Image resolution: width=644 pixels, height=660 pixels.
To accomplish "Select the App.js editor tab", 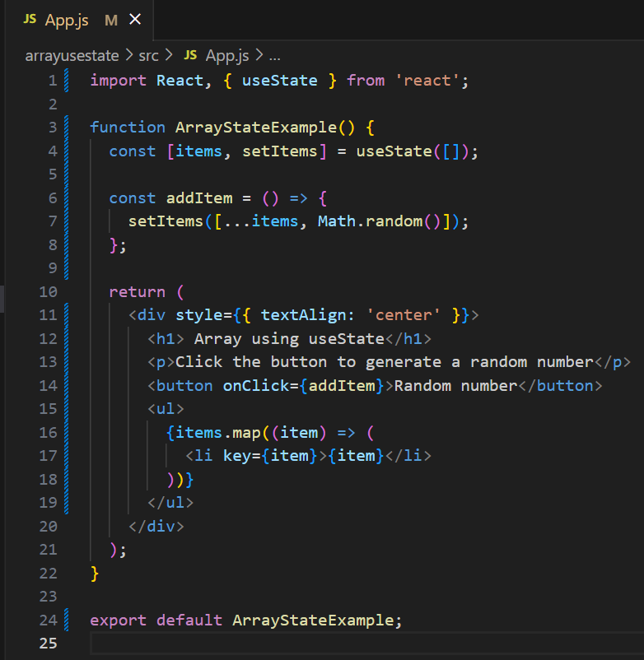I will tap(79, 20).
